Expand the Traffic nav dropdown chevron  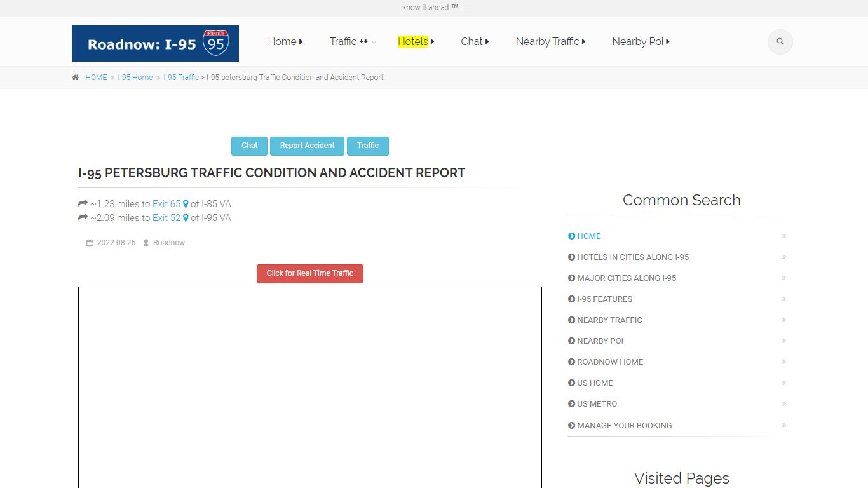(374, 43)
